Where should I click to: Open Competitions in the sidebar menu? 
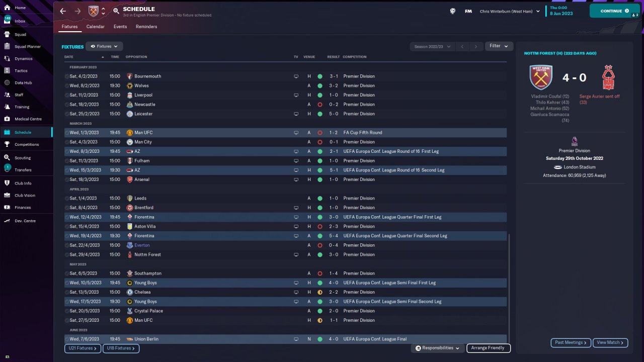27,145
